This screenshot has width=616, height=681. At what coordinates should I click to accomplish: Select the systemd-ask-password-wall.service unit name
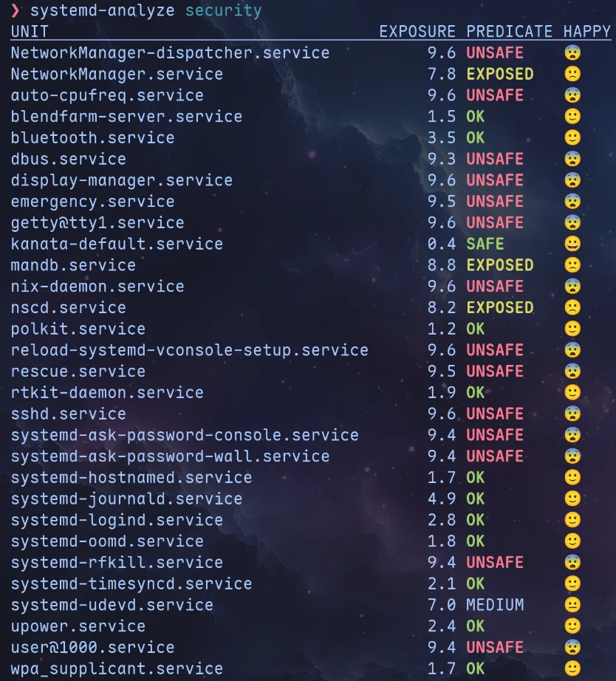(x=170, y=456)
